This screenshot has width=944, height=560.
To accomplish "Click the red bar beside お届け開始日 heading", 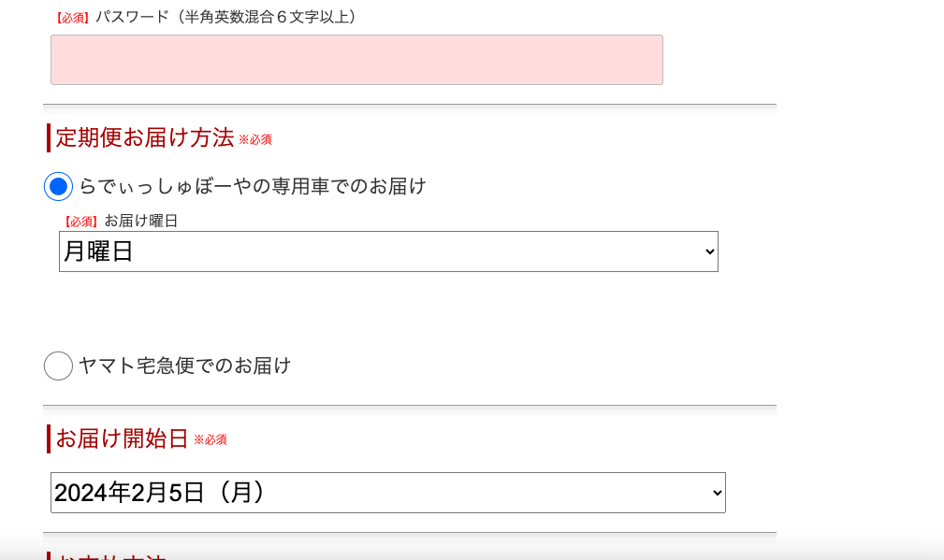I will (49, 438).
